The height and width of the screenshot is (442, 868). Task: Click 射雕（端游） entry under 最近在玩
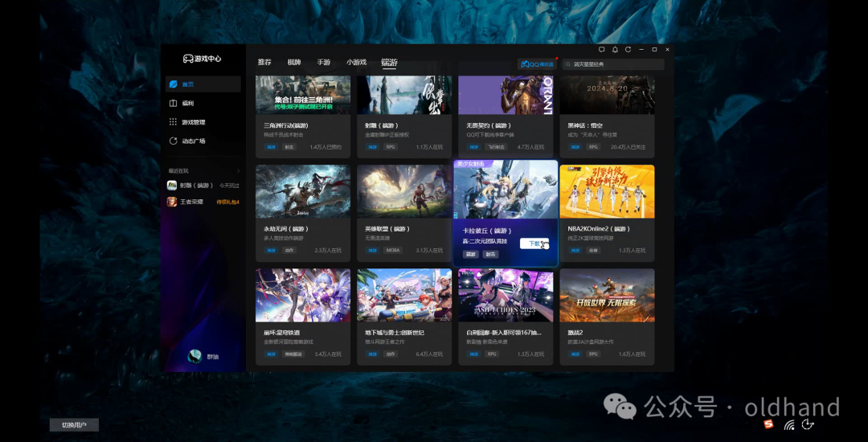point(203,186)
